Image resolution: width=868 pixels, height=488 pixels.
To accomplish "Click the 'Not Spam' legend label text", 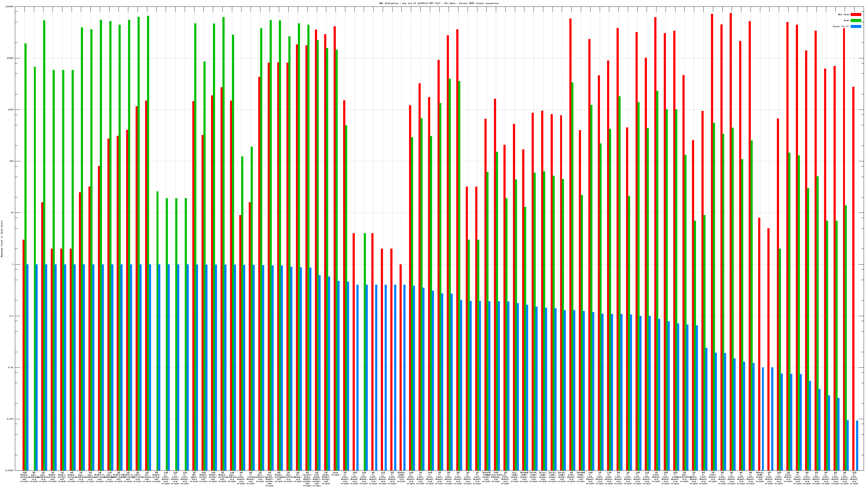I will 844,14.
